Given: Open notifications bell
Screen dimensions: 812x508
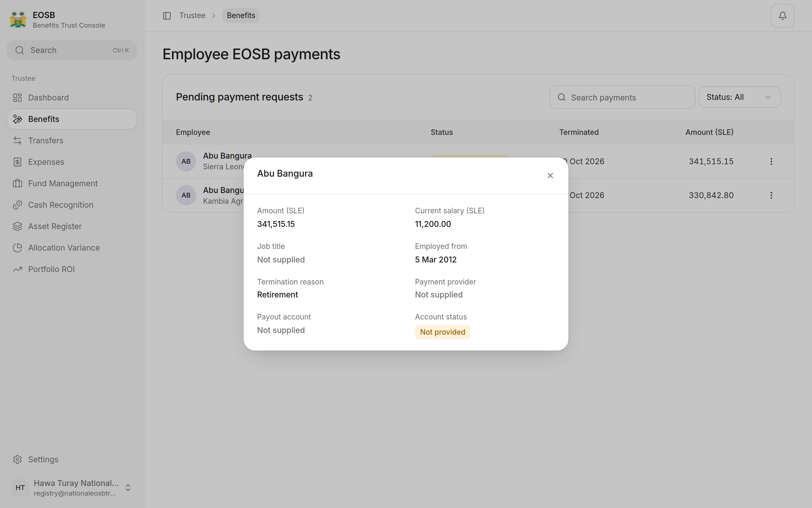Looking at the screenshot, I should [782, 16].
